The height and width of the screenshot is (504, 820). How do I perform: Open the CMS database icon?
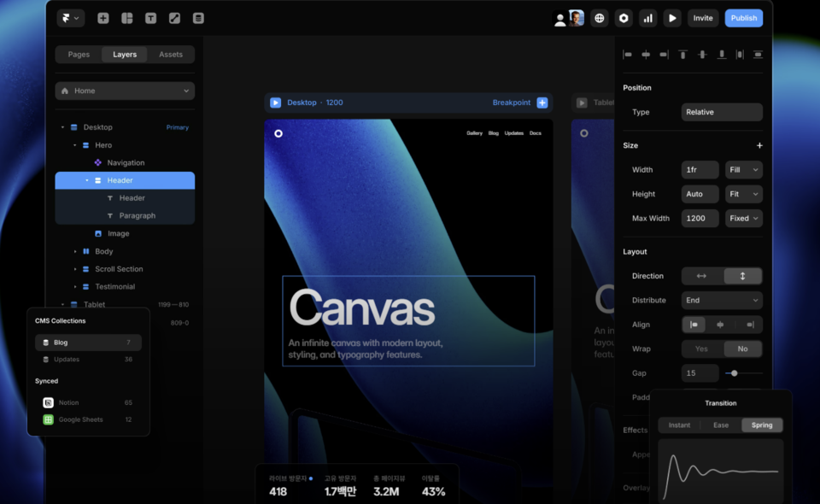click(198, 18)
